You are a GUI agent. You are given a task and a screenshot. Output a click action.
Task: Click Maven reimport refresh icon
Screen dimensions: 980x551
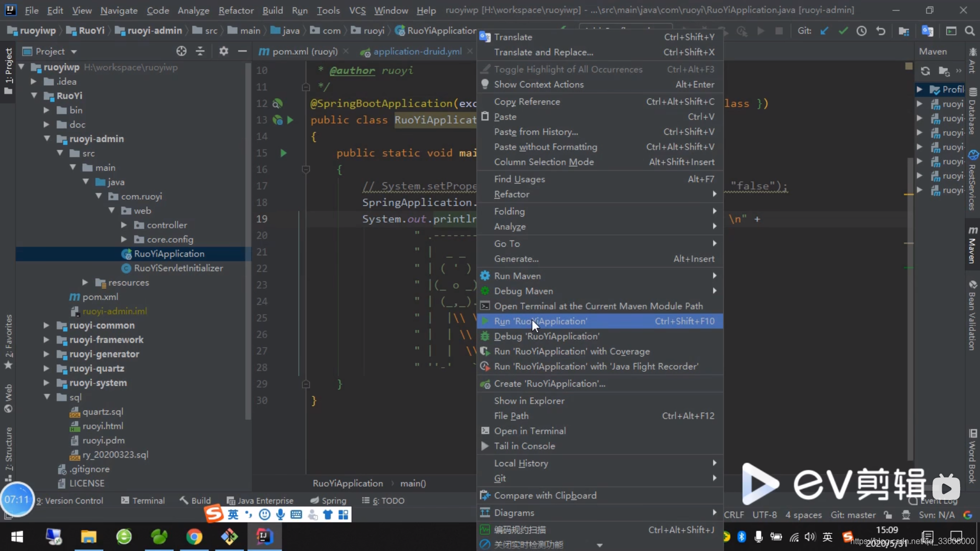tap(925, 71)
